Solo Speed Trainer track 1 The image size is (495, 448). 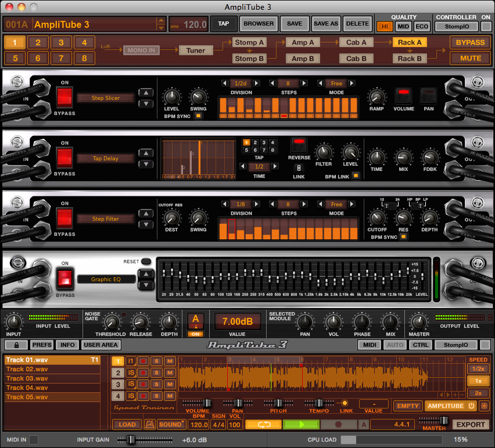(x=157, y=361)
